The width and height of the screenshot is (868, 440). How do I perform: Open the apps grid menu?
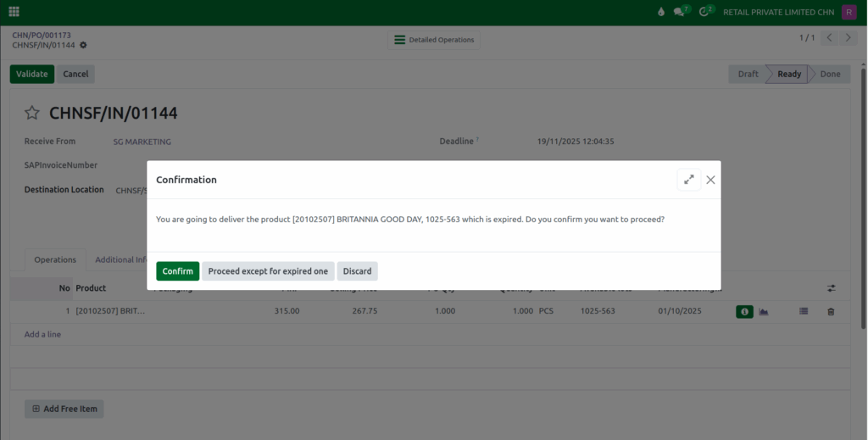14,12
